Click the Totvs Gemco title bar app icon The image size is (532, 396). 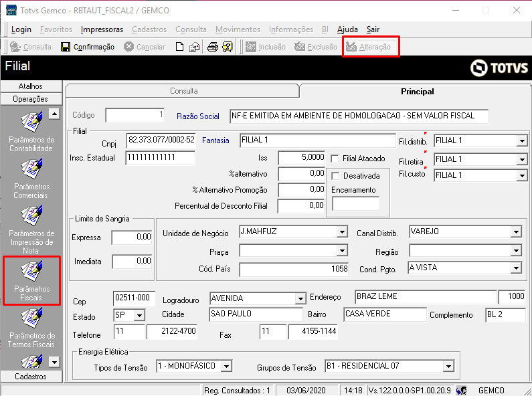(11, 10)
